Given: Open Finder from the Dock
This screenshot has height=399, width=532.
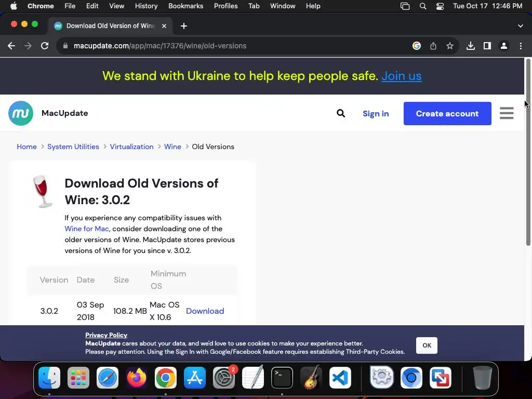Looking at the screenshot, I should point(49,378).
